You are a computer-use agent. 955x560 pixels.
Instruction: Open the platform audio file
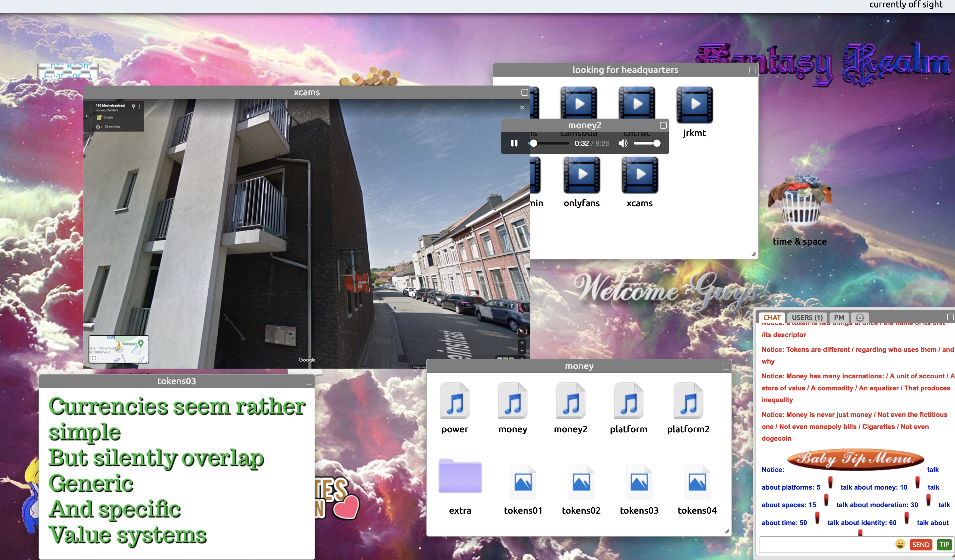629,400
